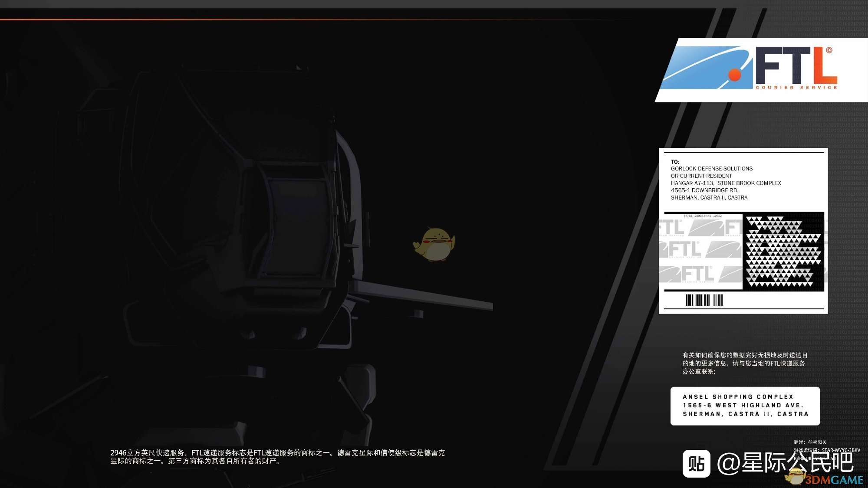Click the translator credit '翻译：叁雪阳关'
Image resolution: width=868 pixels, height=488 pixels.
click(x=810, y=442)
